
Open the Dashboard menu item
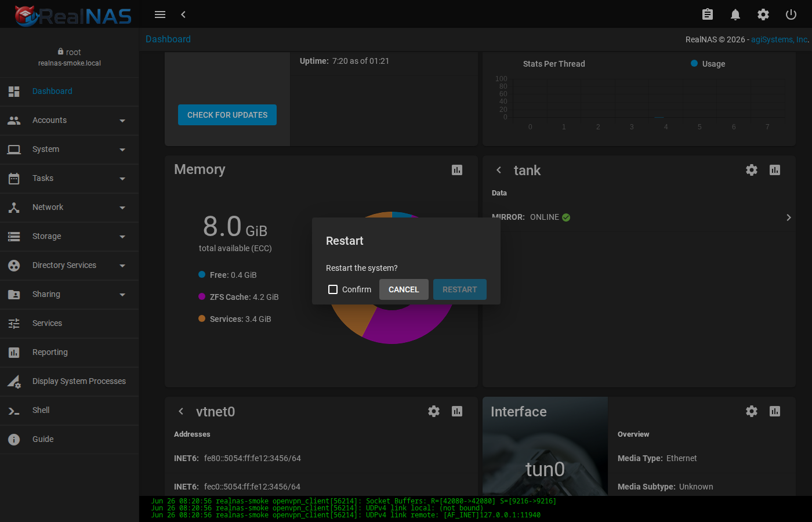(x=70, y=92)
